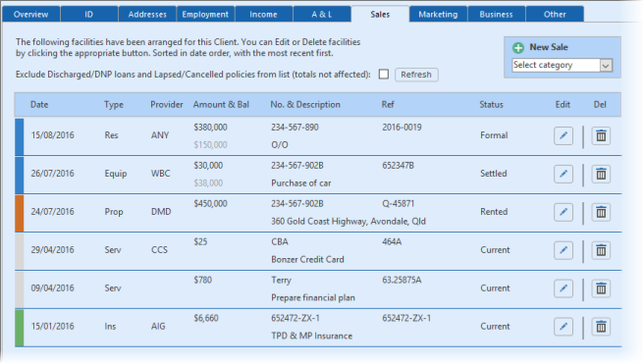This screenshot has width=644, height=364.
Task: Open the ID tab
Action: point(89,15)
